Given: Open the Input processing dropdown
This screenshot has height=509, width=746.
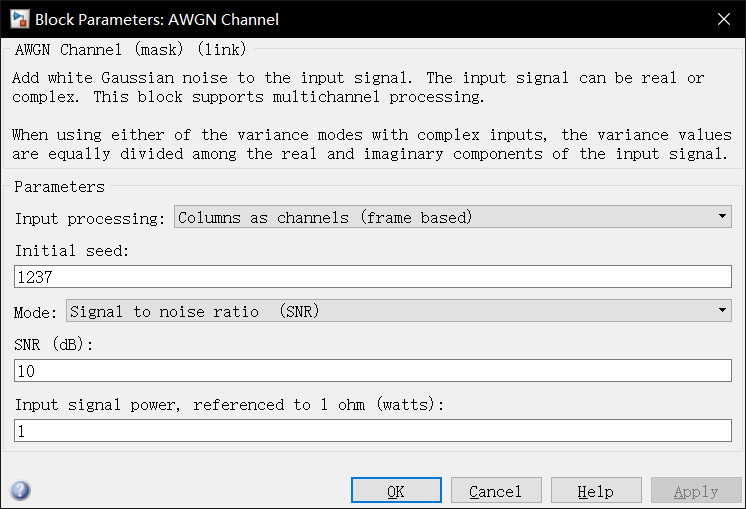Looking at the screenshot, I should coord(452,217).
